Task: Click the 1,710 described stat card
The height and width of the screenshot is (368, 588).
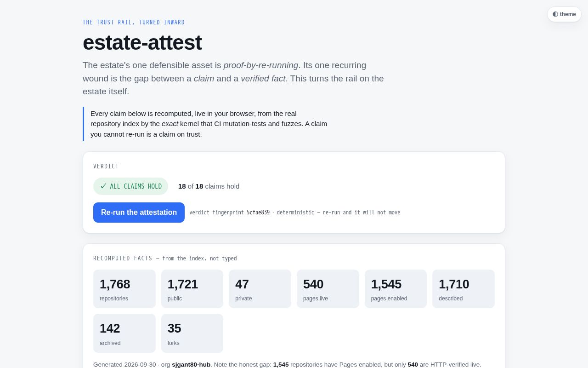Action: [x=464, y=289]
